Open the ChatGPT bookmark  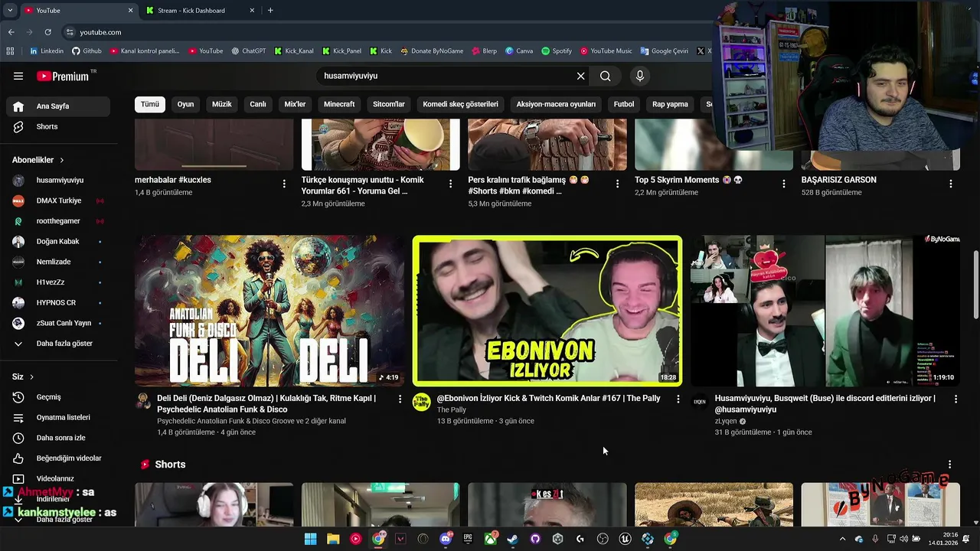(x=249, y=51)
